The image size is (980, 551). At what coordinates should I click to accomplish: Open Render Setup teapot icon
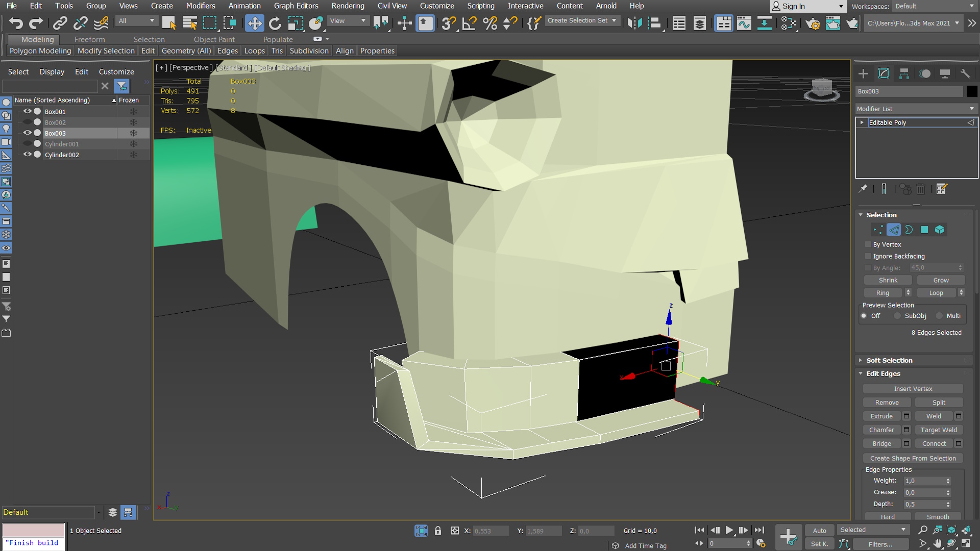pos(813,23)
